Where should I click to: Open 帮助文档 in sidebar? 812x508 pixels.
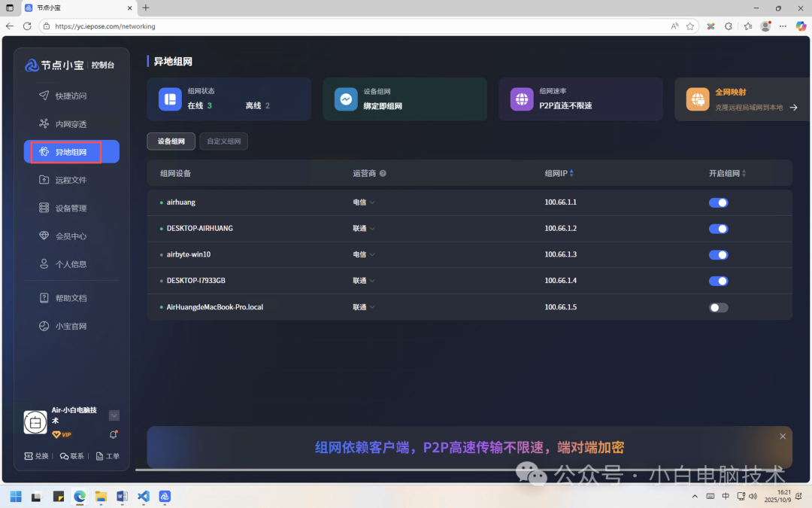pos(71,298)
